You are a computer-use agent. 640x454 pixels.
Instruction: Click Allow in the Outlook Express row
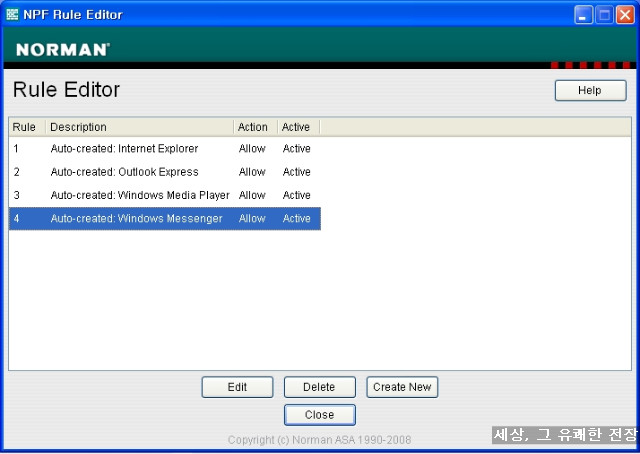[252, 171]
